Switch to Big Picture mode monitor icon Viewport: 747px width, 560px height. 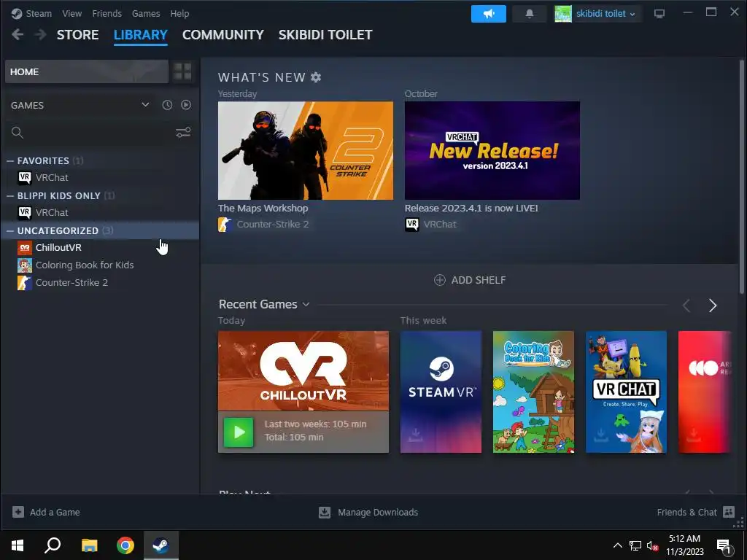click(659, 13)
